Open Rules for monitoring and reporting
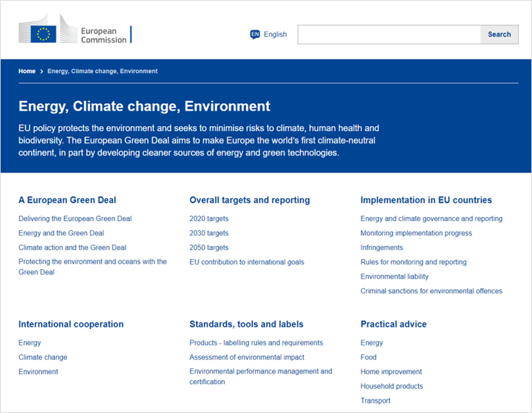Image resolution: width=532 pixels, height=413 pixels. [413, 262]
